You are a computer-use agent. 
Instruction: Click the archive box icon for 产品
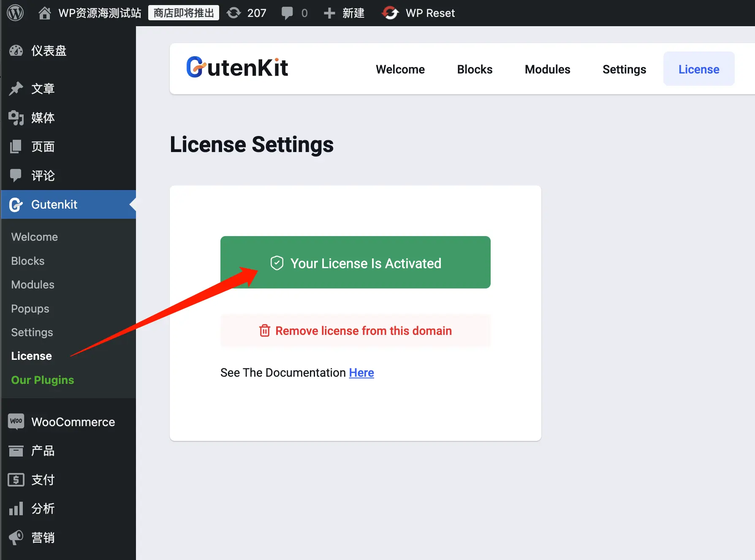pyautogui.click(x=16, y=451)
